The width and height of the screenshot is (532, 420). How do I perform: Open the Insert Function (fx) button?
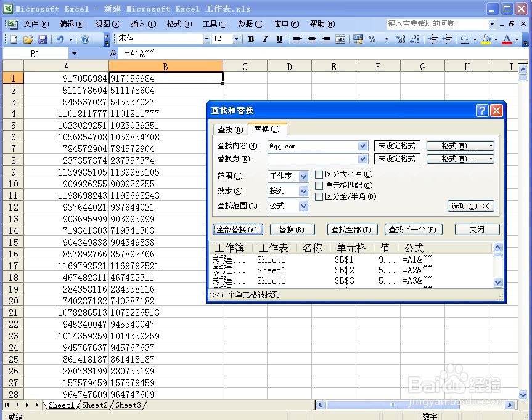(x=114, y=54)
